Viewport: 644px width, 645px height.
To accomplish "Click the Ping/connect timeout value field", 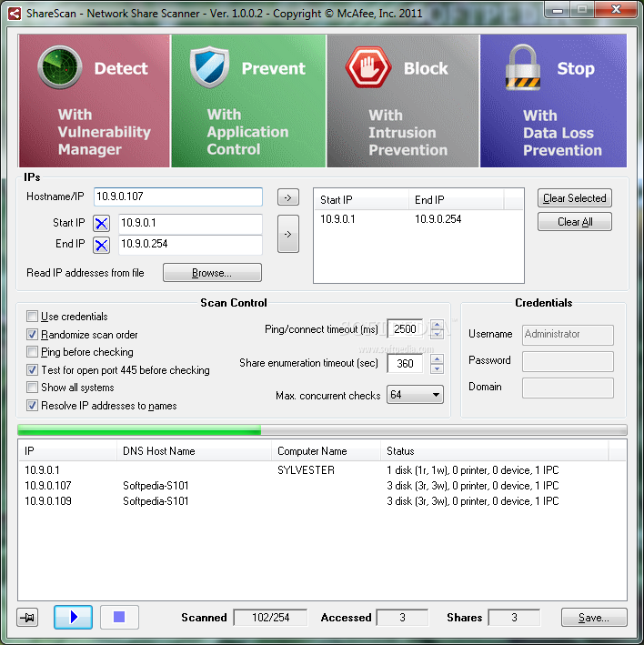I will (x=405, y=329).
